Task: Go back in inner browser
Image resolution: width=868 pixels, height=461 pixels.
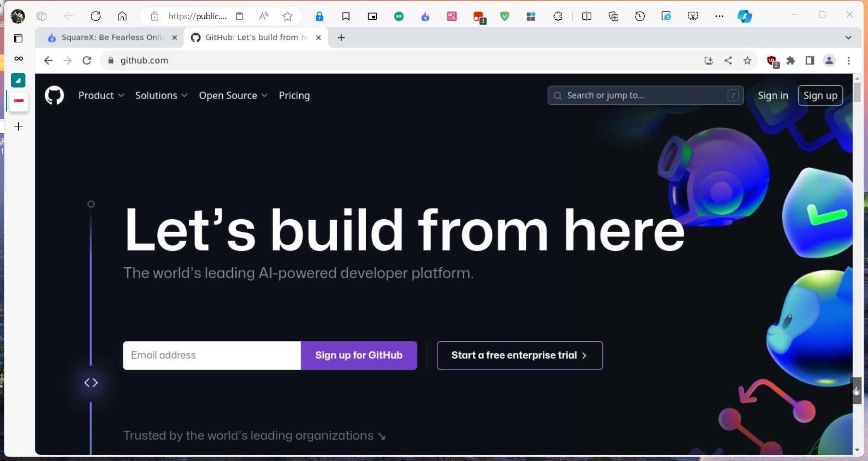Action: pos(48,61)
